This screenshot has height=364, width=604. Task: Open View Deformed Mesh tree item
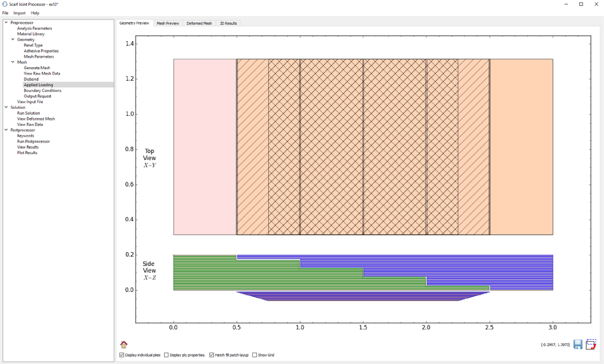point(36,118)
